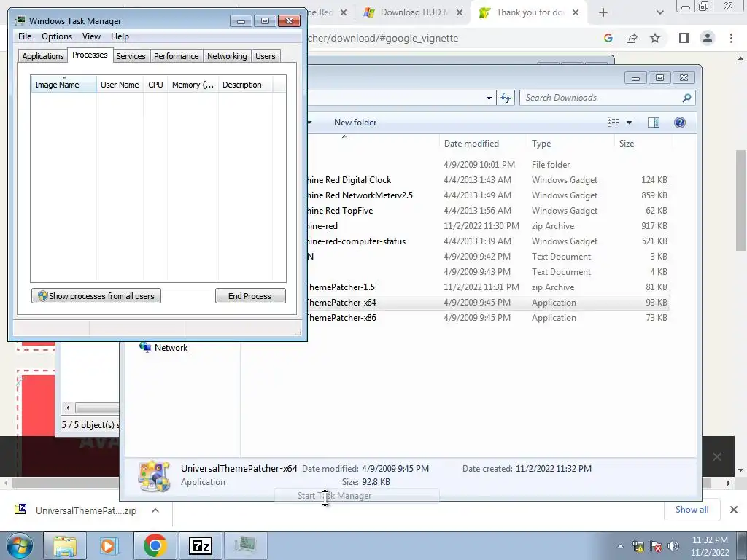
Task: Open the view options dropdown arrow
Action: [629, 122]
